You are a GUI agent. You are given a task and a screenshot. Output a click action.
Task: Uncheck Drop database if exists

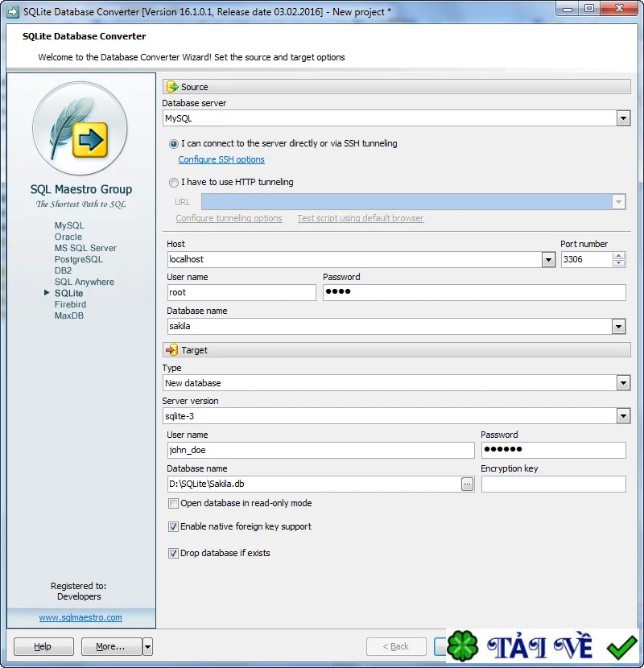coord(173,554)
